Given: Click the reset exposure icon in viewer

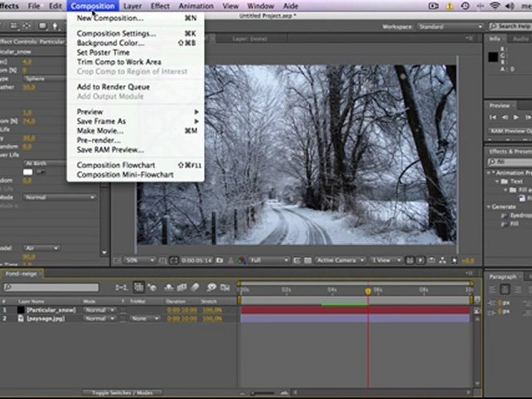Looking at the screenshot, I should pos(454,260).
